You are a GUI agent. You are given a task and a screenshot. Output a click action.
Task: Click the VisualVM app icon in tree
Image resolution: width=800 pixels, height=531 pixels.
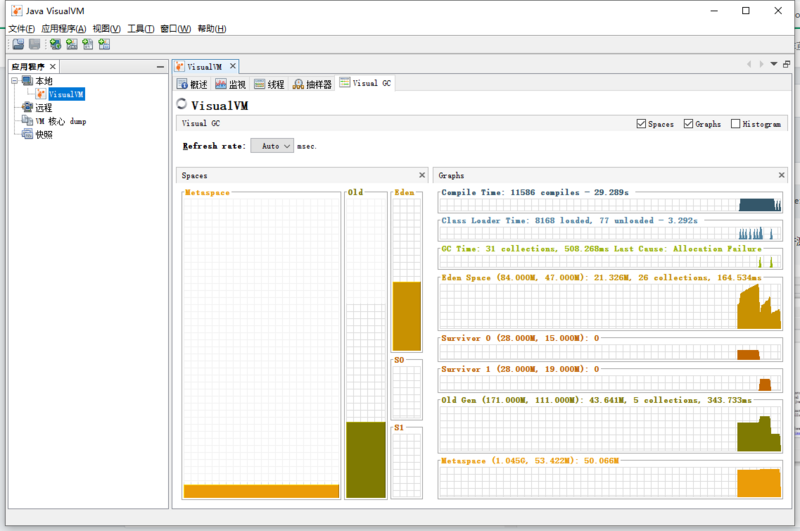(41, 94)
